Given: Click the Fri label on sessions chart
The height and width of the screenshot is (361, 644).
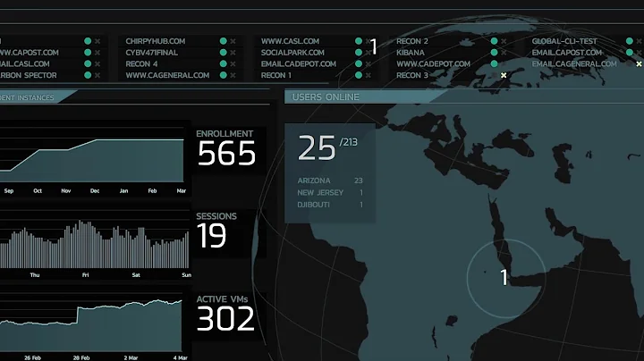Looking at the screenshot, I should [86, 275].
